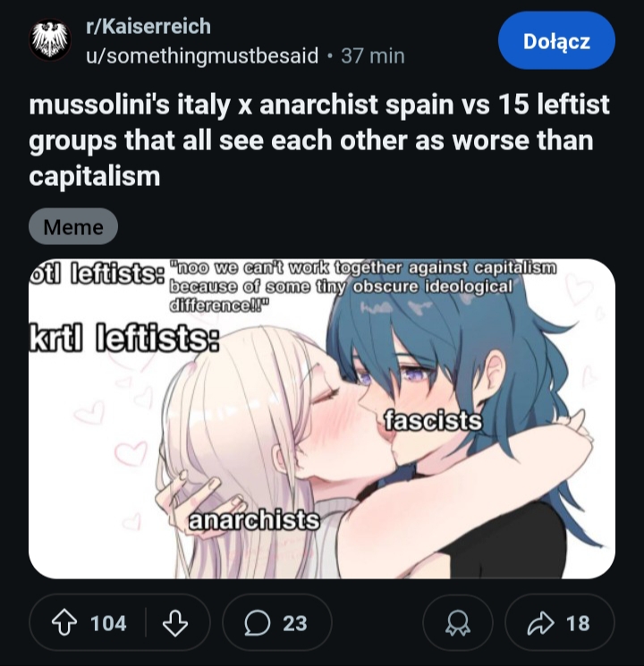This screenshot has width=644, height=666.
Task: Tap the share arrow icon
Action: pos(541,623)
